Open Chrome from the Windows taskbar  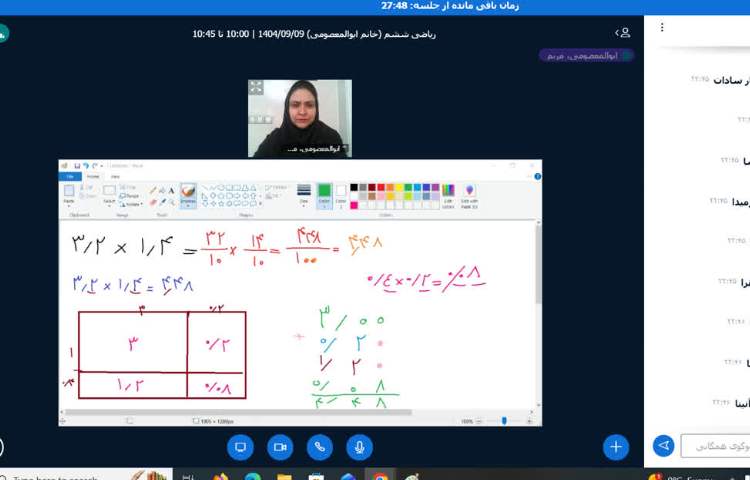381,477
